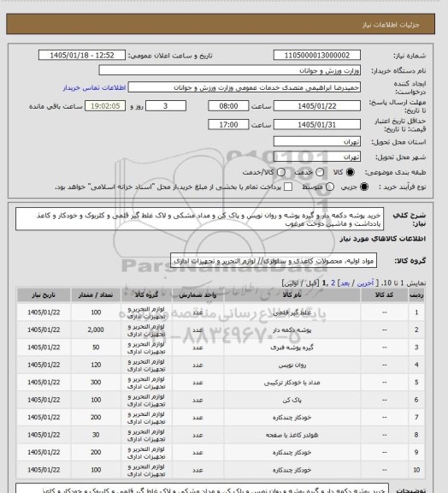
Task: Click the quantity 30 cell
Action: coord(96,435)
